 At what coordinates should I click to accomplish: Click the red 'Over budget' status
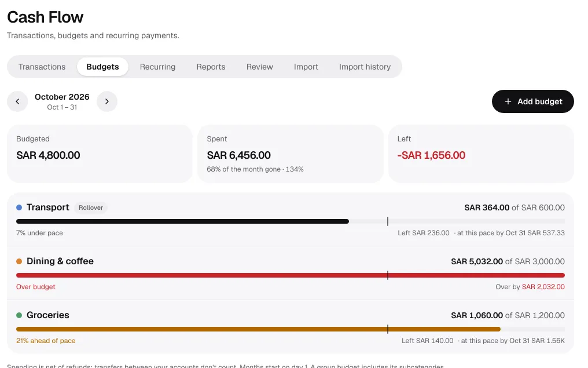click(x=36, y=287)
